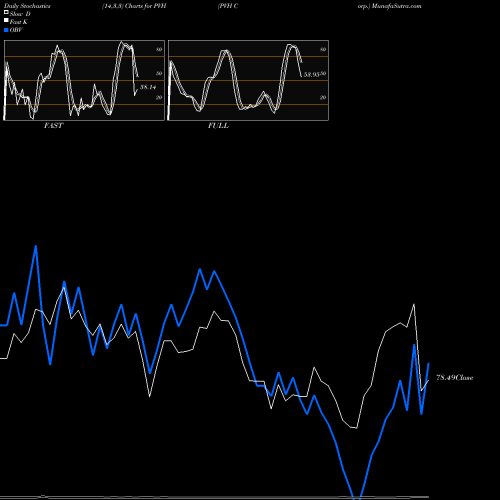
Task: Click the 'Fast K' legend text
Action: [19, 22]
